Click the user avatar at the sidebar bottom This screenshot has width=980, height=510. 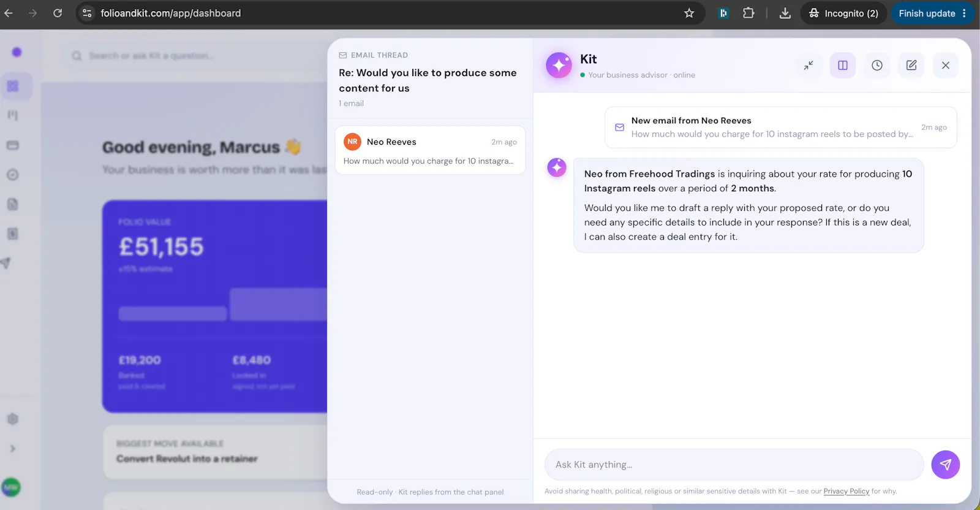point(11,487)
